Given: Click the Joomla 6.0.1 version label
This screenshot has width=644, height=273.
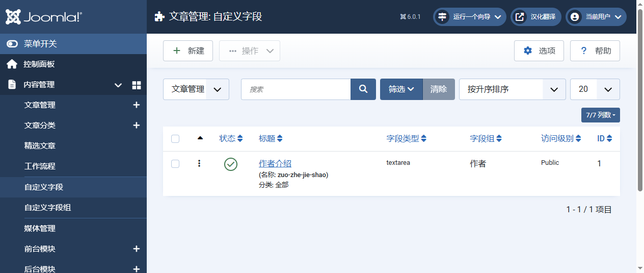Looking at the screenshot, I should (410, 17).
